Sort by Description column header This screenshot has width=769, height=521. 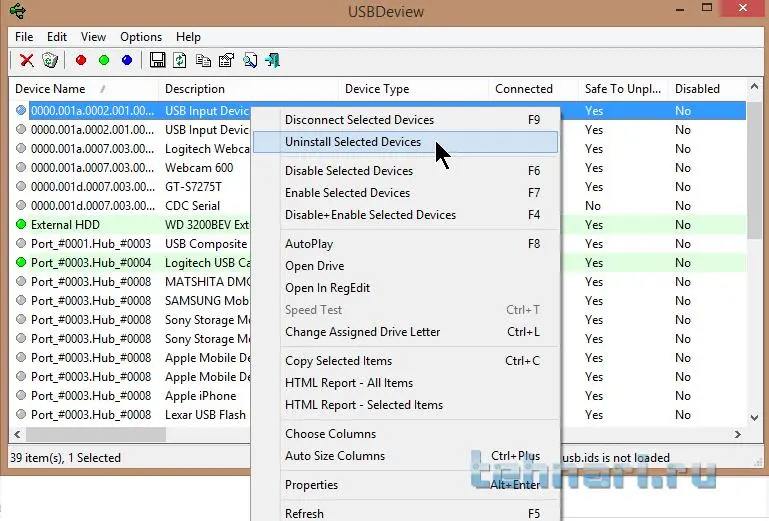[x=249, y=89]
